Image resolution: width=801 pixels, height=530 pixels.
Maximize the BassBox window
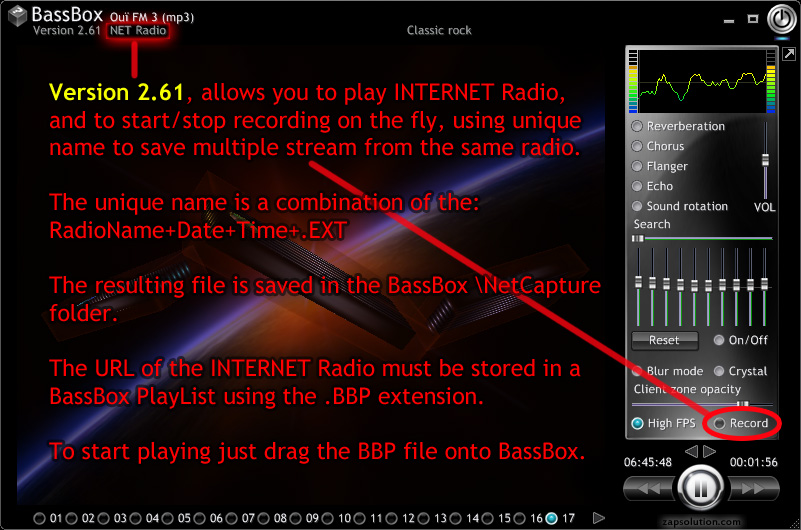752,19
